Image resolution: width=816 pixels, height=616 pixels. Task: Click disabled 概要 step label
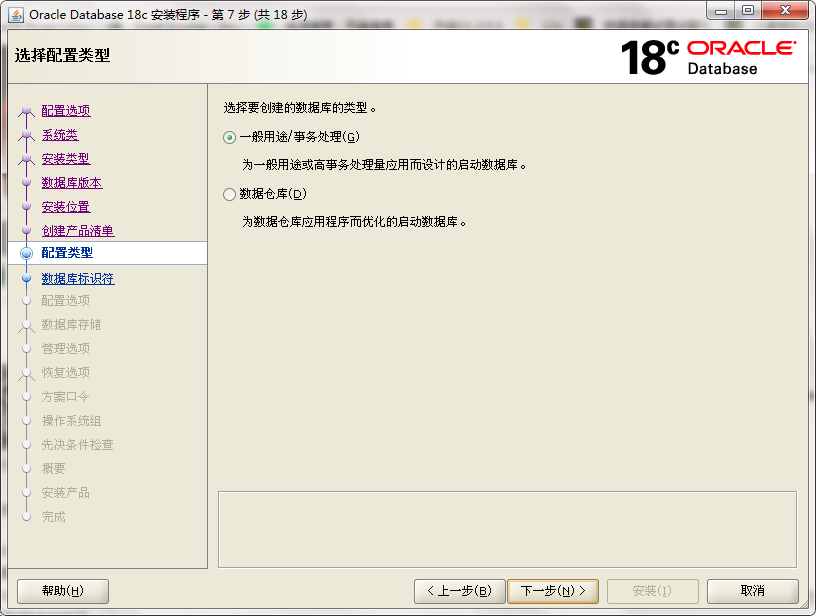[x=54, y=469]
